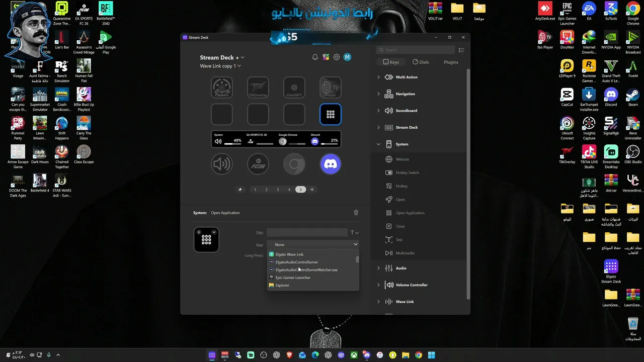Collapse the System category
Image resolution: width=644 pixels, height=362 pixels.
[x=379, y=144]
